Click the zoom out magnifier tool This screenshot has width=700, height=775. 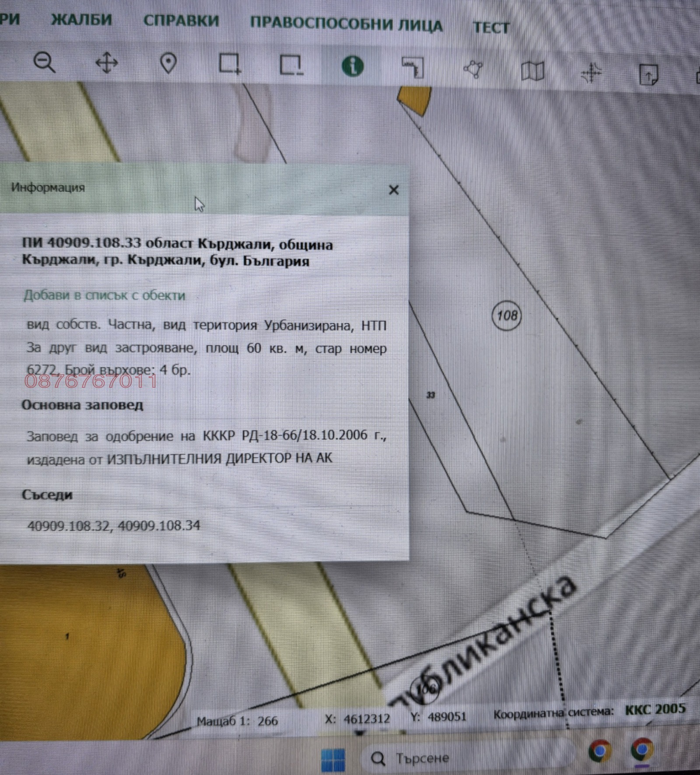pos(44,62)
